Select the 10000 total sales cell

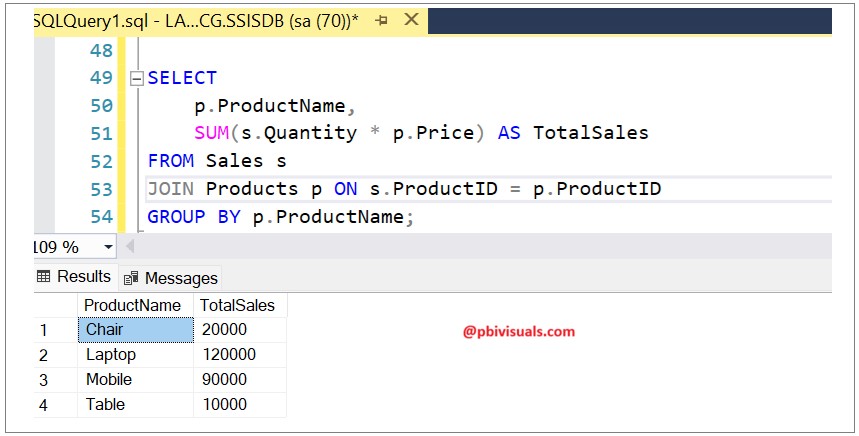tap(239, 405)
